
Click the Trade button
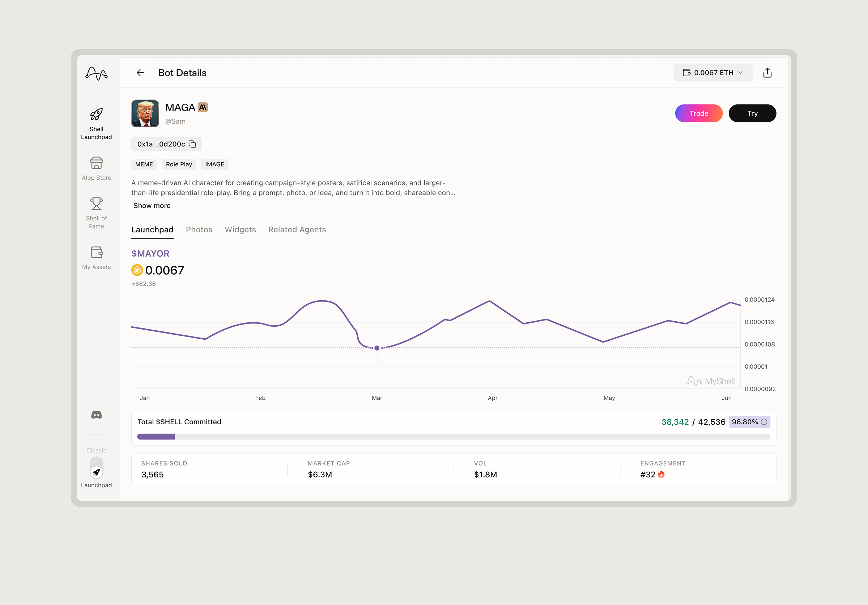pyautogui.click(x=699, y=113)
